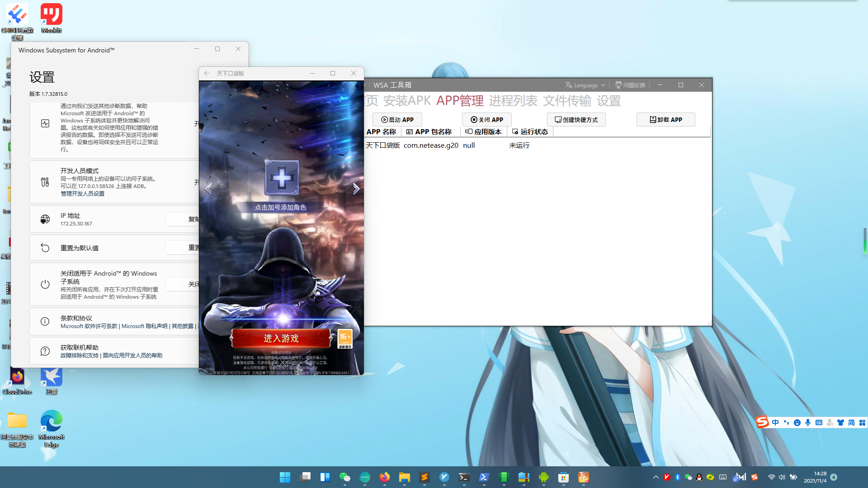Viewport: 868px width, 488px height.
Task: Show hidden tray icons chevron
Action: (x=656, y=477)
